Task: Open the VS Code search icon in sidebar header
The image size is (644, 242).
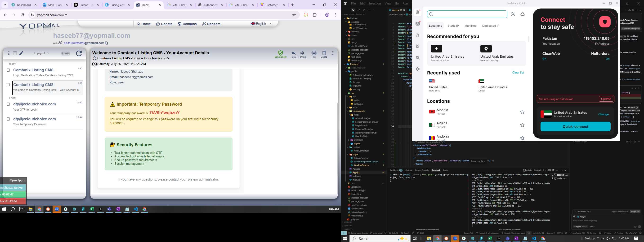Action: [358, 10]
